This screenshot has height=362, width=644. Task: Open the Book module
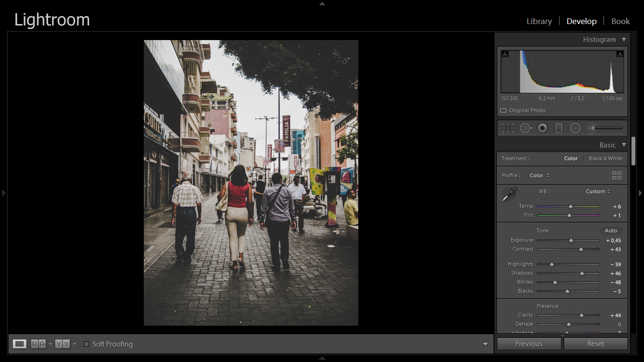[x=620, y=21]
